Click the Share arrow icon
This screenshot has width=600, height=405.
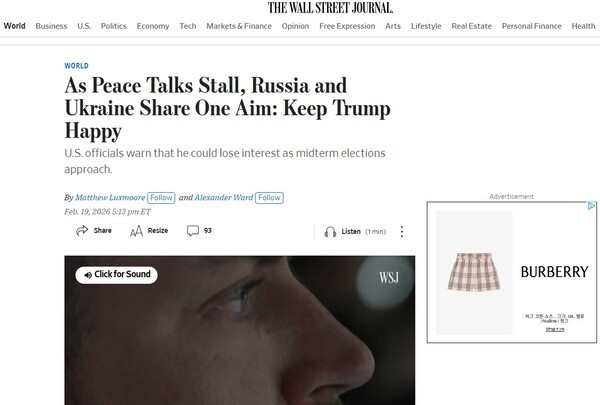[82, 230]
